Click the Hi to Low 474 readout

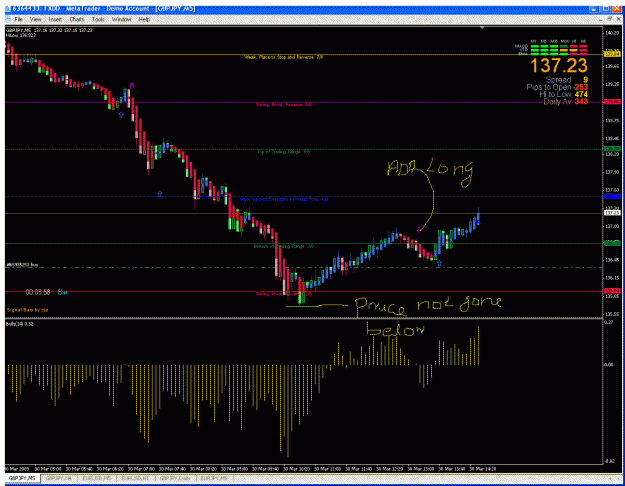coord(564,94)
